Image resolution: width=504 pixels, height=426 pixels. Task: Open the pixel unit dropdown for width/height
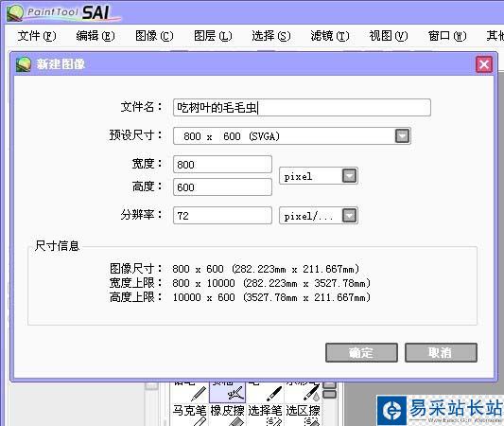(350, 176)
